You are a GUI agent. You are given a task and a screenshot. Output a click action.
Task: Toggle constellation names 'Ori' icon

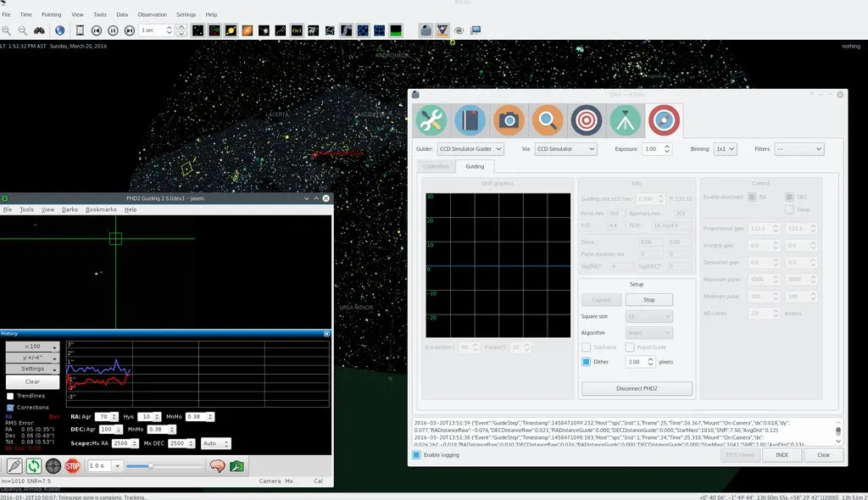click(x=297, y=31)
